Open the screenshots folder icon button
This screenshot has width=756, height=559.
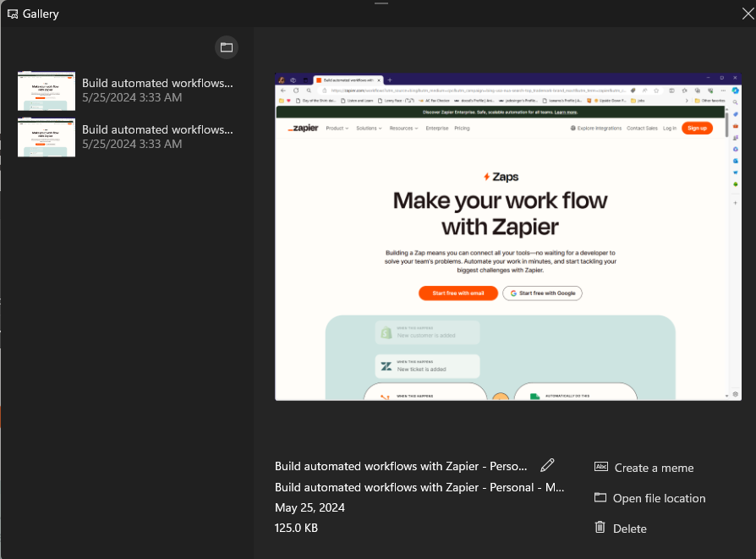pyautogui.click(x=226, y=47)
